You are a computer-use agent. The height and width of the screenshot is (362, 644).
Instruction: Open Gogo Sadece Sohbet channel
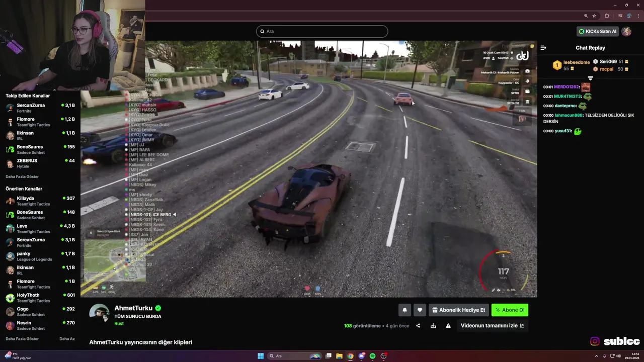coord(40,312)
